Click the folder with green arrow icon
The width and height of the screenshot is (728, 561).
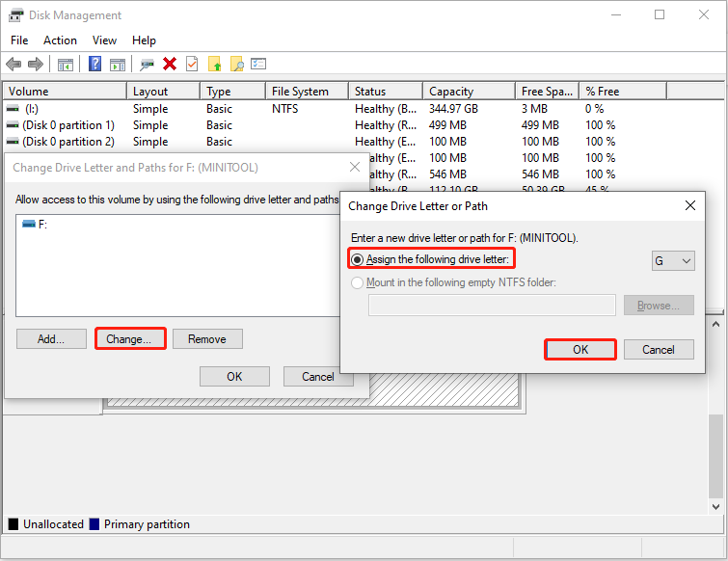pos(214,64)
